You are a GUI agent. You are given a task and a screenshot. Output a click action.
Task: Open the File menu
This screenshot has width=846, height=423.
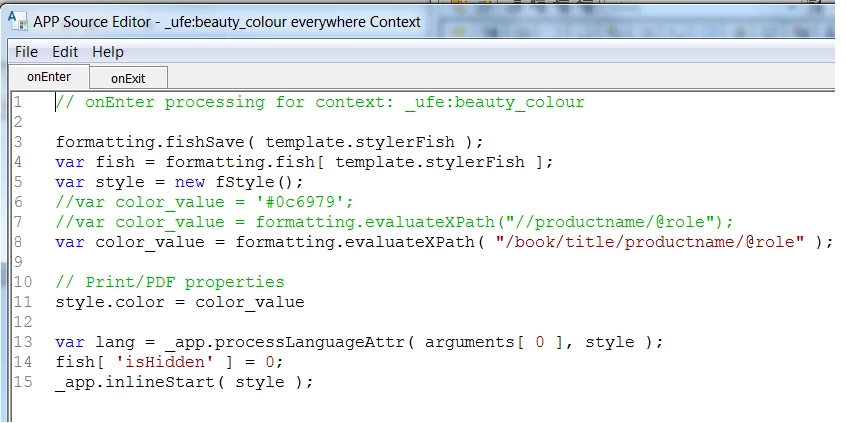pos(26,52)
